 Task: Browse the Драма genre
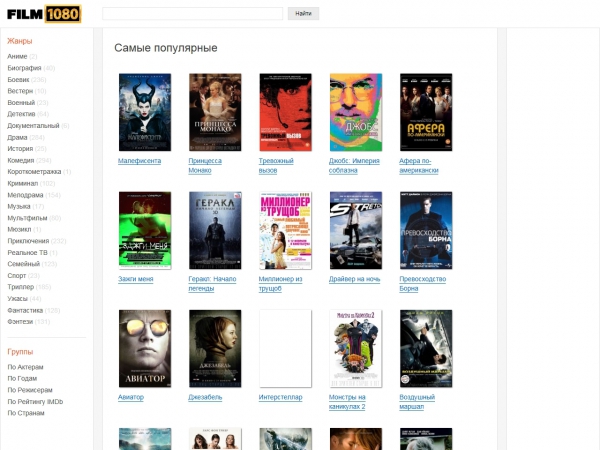point(17,137)
